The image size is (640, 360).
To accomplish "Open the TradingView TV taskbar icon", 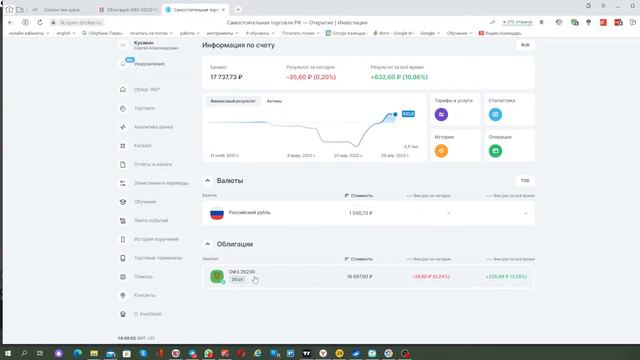I will (307, 353).
